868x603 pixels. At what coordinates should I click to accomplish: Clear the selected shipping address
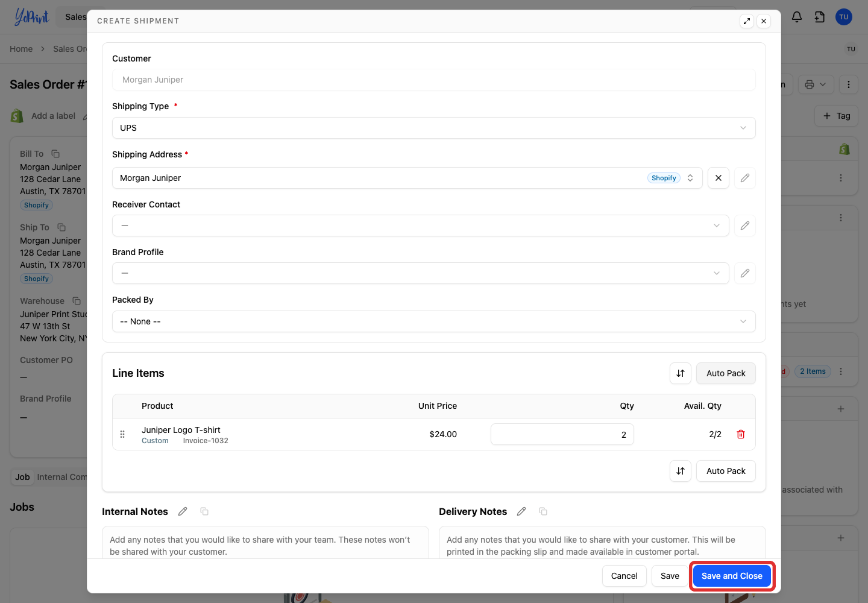[x=719, y=178]
